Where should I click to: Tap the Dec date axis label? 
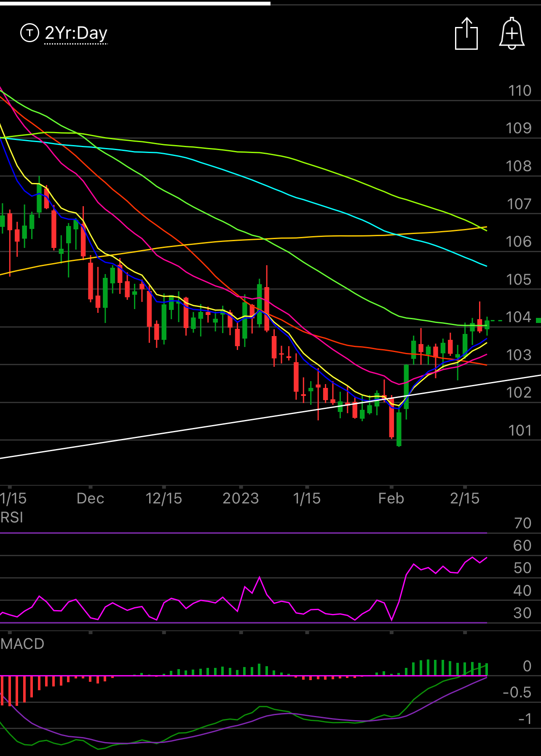pyautogui.click(x=90, y=498)
